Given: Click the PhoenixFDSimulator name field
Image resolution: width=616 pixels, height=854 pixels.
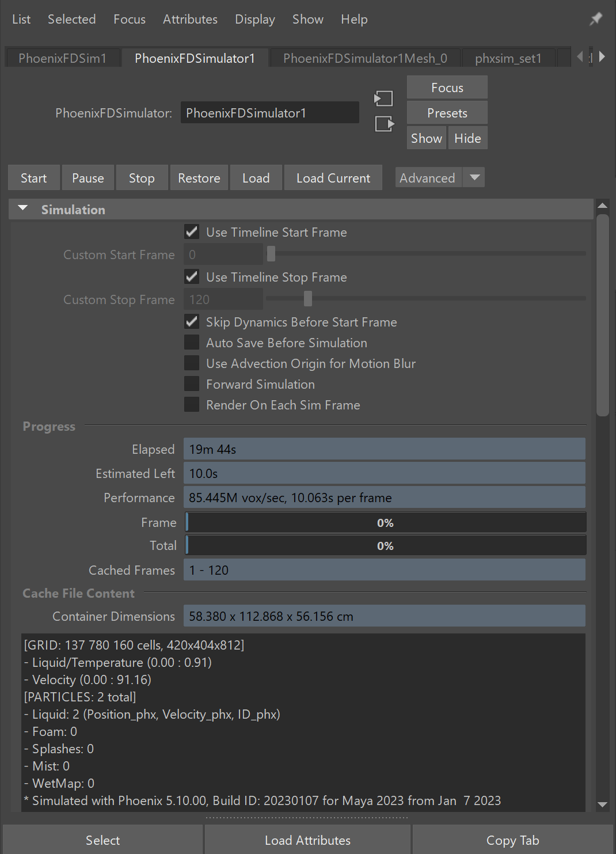Looking at the screenshot, I should [270, 113].
